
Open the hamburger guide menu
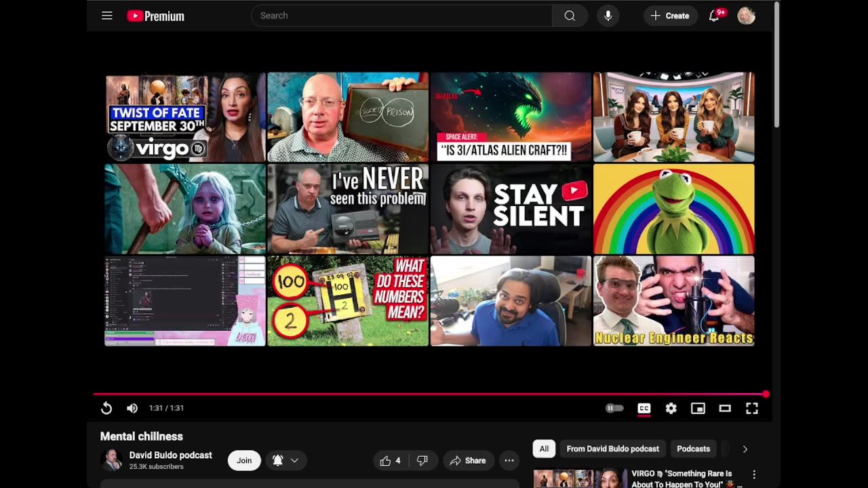pos(107,16)
